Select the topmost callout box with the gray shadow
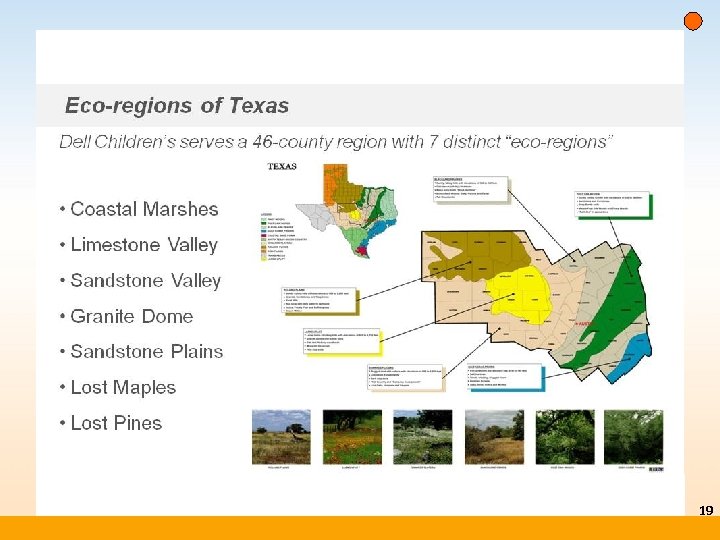The width and height of the screenshot is (720, 540). pos(472,189)
